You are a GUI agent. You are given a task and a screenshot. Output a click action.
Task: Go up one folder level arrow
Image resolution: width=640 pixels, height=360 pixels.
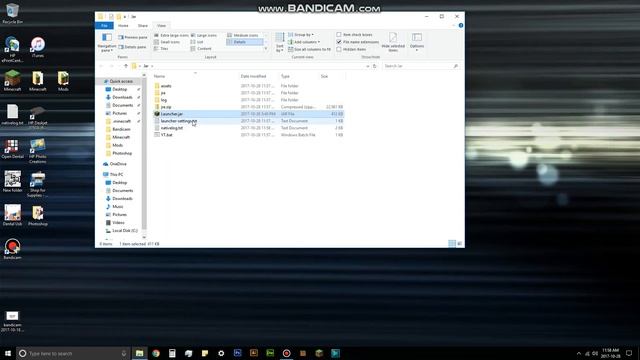click(126, 66)
